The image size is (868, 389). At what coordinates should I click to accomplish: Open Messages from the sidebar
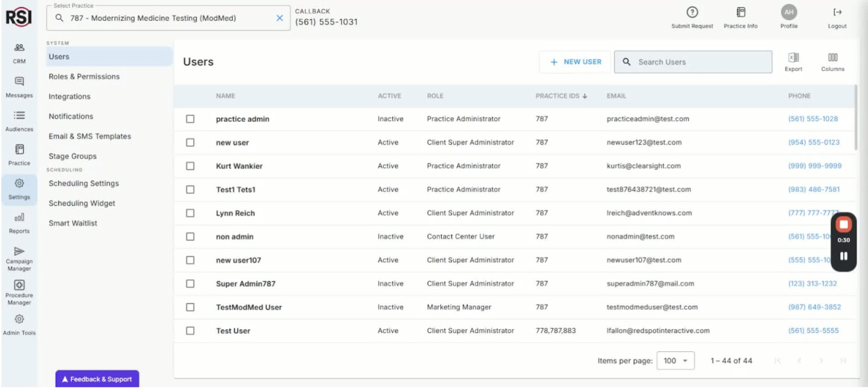pyautogui.click(x=19, y=82)
